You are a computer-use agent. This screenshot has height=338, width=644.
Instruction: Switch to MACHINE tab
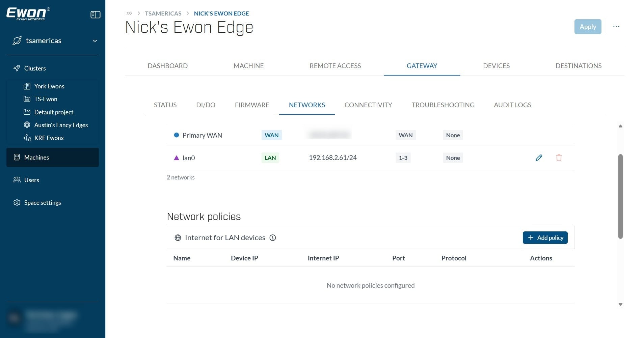click(x=248, y=66)
